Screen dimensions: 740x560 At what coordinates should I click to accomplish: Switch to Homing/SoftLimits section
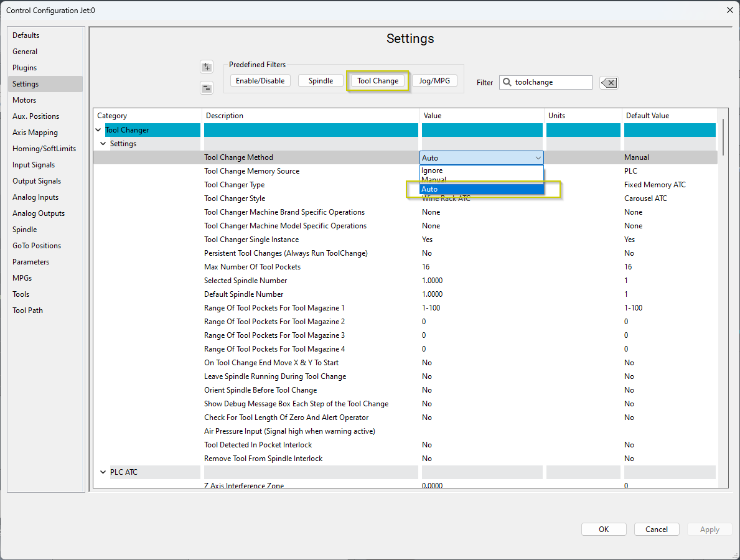coord(44,149)
